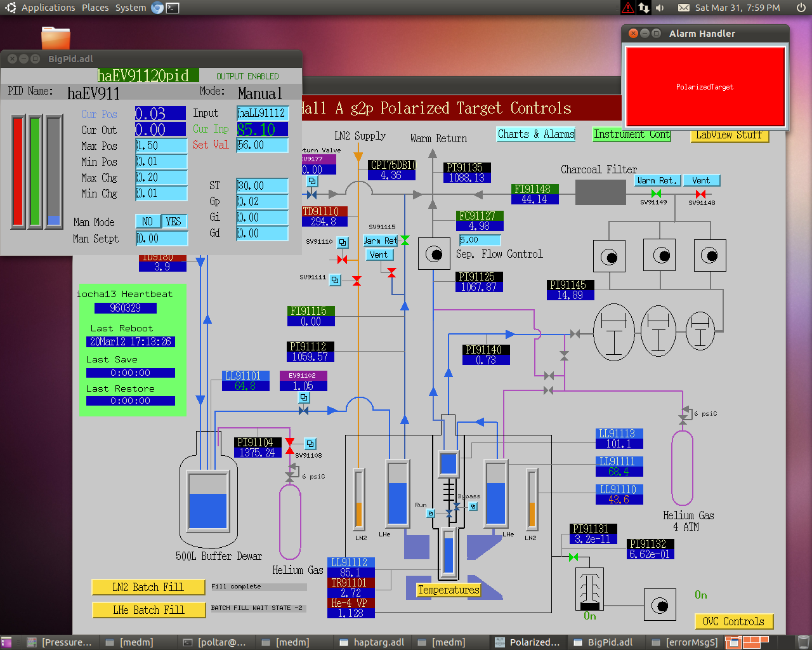Click the Gp field 0.02

point(263,202)
